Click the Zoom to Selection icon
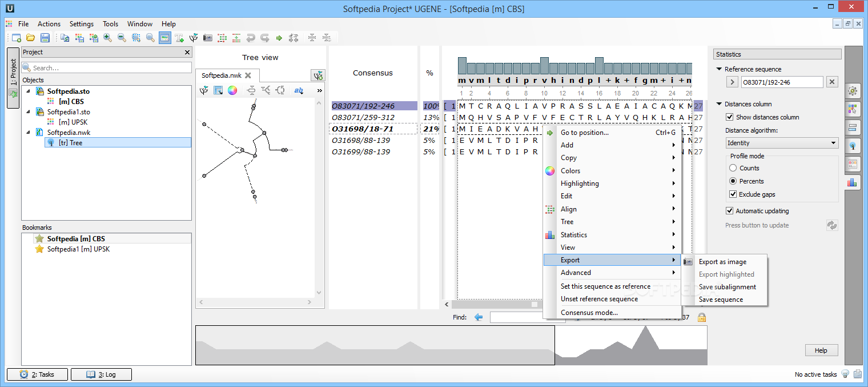This screenshot has height=387, width=868. click(136, 38)
